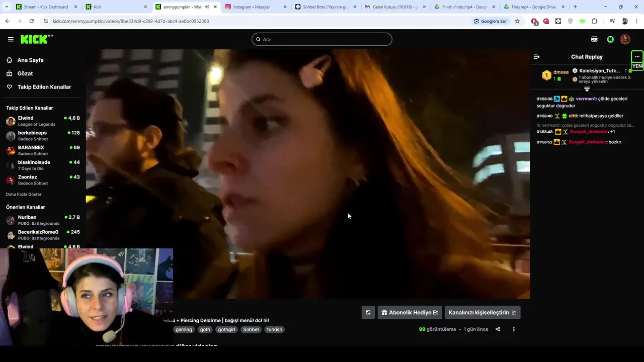Open Takip Edilen Kanallar sidebar link
This screenshot has height=362, width=644.
44,87
